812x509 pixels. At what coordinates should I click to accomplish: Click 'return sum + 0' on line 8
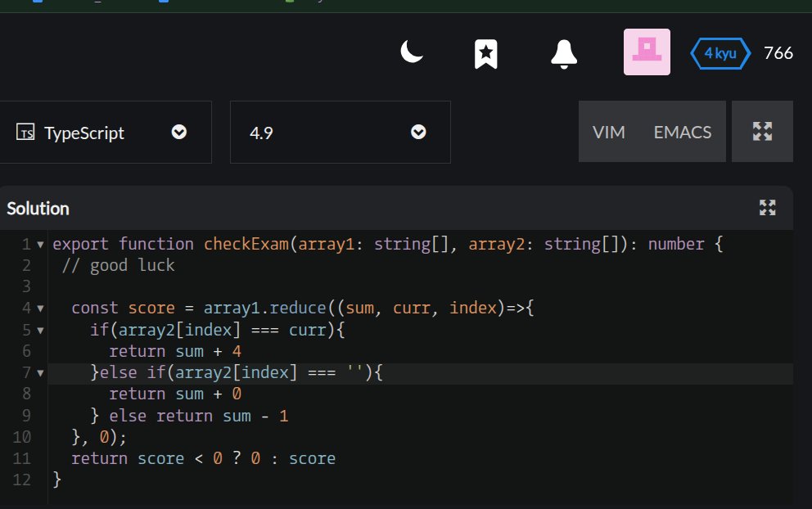175,394
